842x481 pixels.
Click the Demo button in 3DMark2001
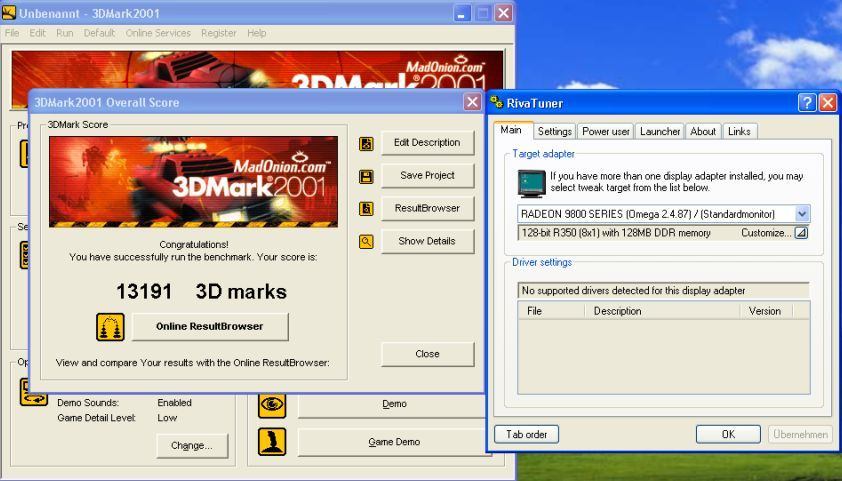point(394,404)
